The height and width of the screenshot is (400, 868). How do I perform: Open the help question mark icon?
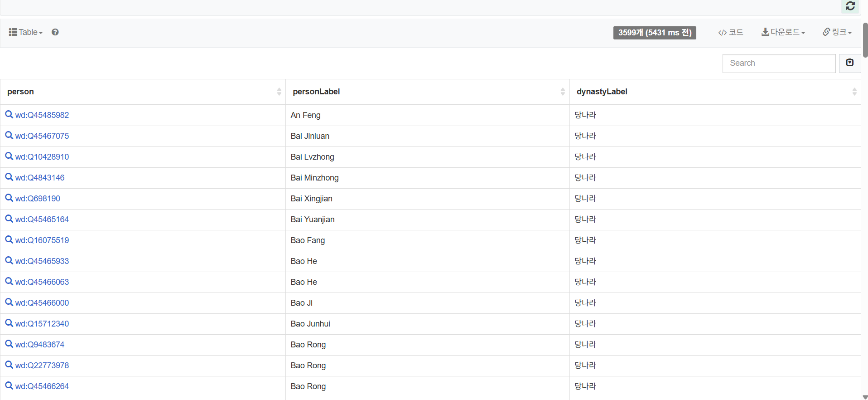[x=55, y=32]
